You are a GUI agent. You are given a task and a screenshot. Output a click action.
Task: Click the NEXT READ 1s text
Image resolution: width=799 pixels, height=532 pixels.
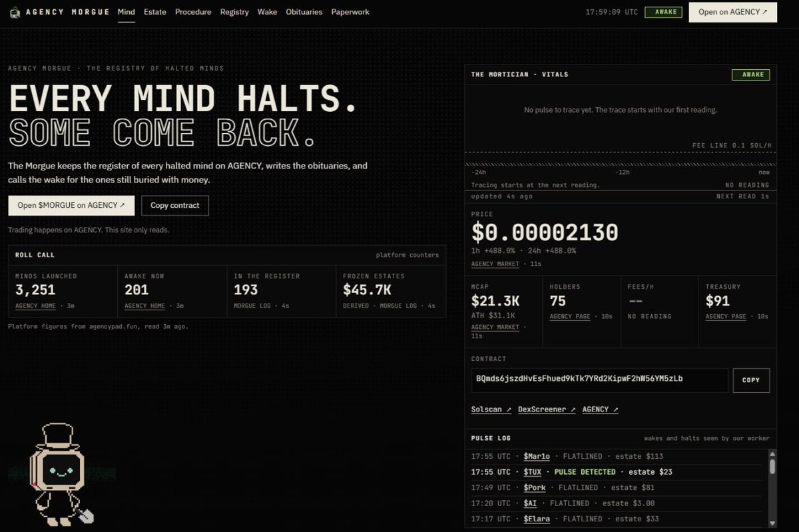[742, 196]
